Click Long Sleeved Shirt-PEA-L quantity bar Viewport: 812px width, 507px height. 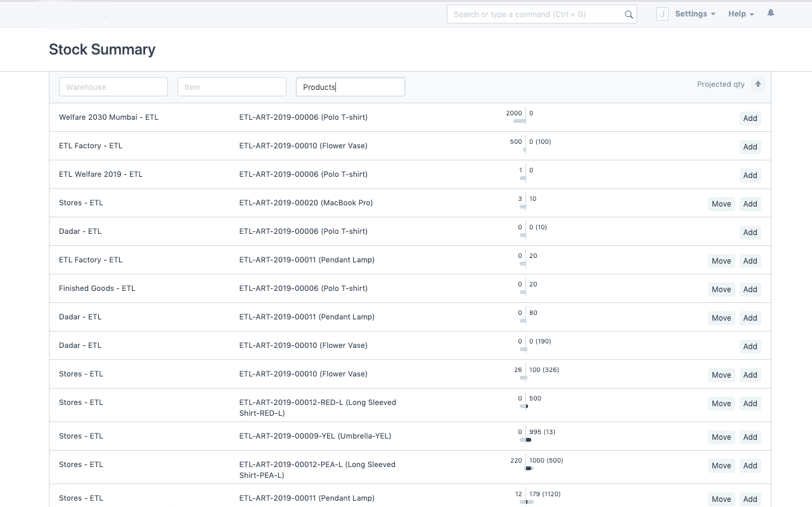[527, 468]
